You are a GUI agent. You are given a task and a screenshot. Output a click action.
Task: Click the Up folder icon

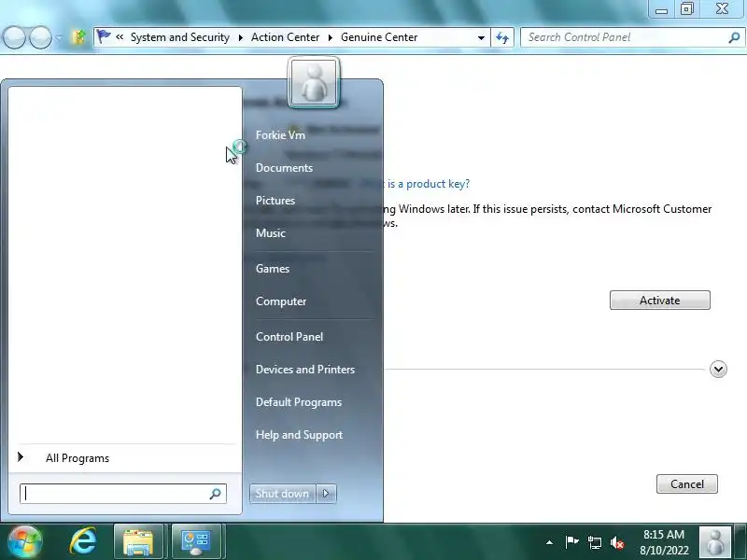(x=79, y=36)
